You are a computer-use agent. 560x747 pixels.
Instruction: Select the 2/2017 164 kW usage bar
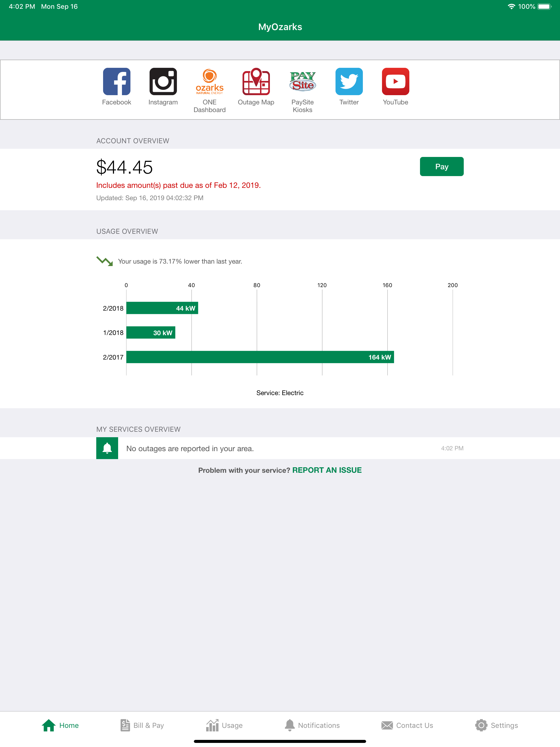260,357
